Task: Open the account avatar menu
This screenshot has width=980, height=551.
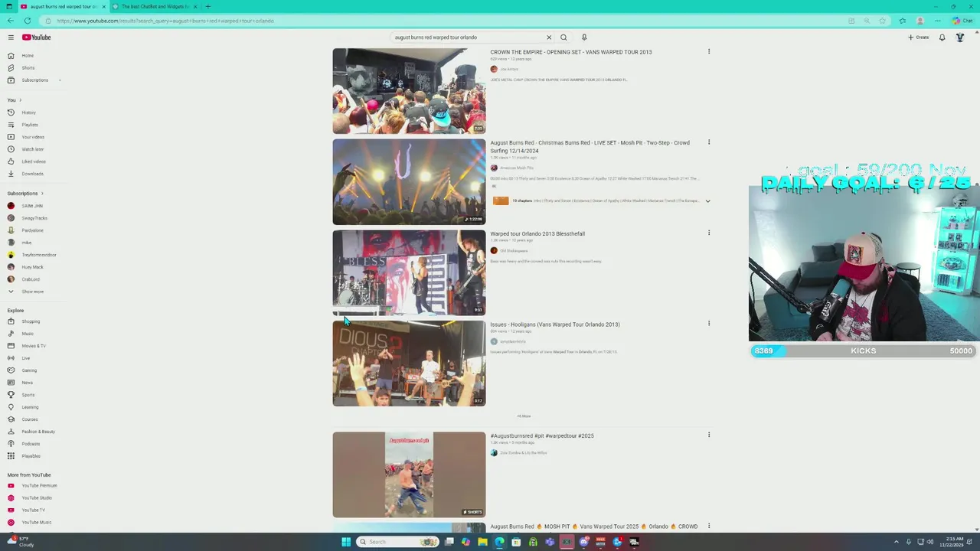Action: pyautogui.click(x=960, y=37)
